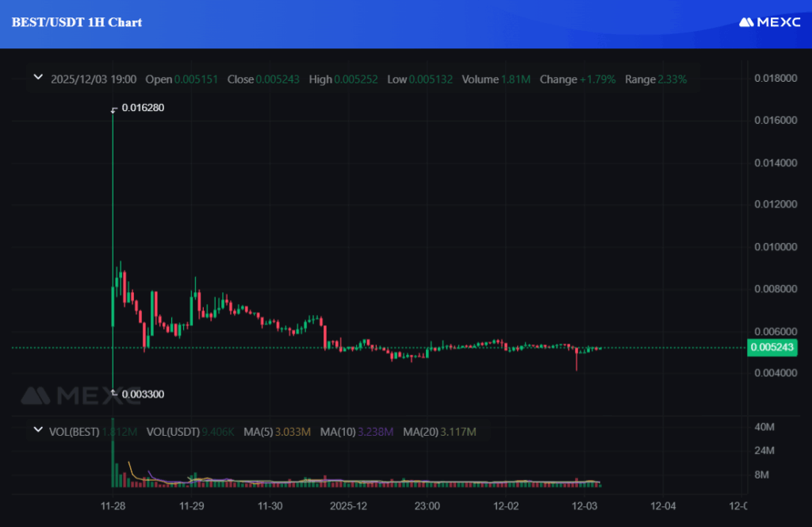Collapse the volume indicator panel via its chevron
The image size is (812, 527).
pyautogui.click(x=38, y=429)
